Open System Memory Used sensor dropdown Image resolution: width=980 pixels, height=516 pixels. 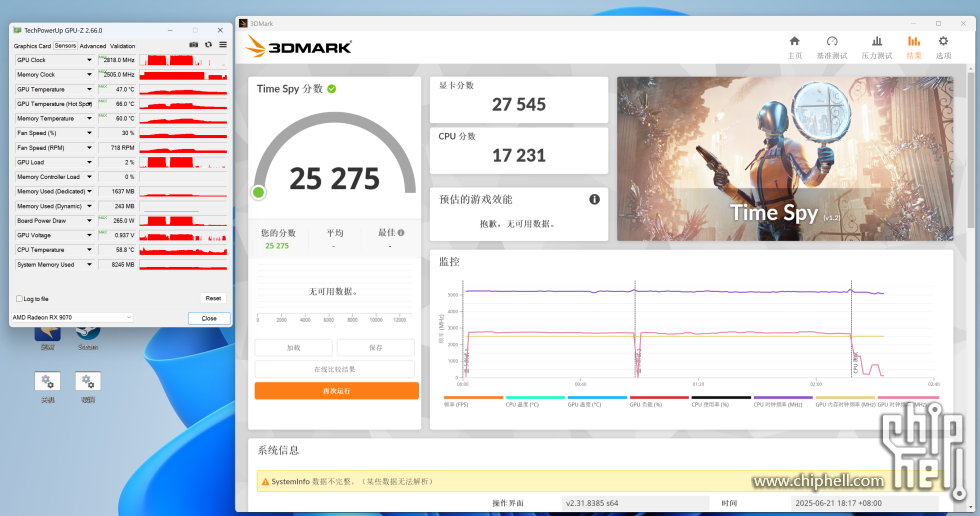tap(89, 265)
